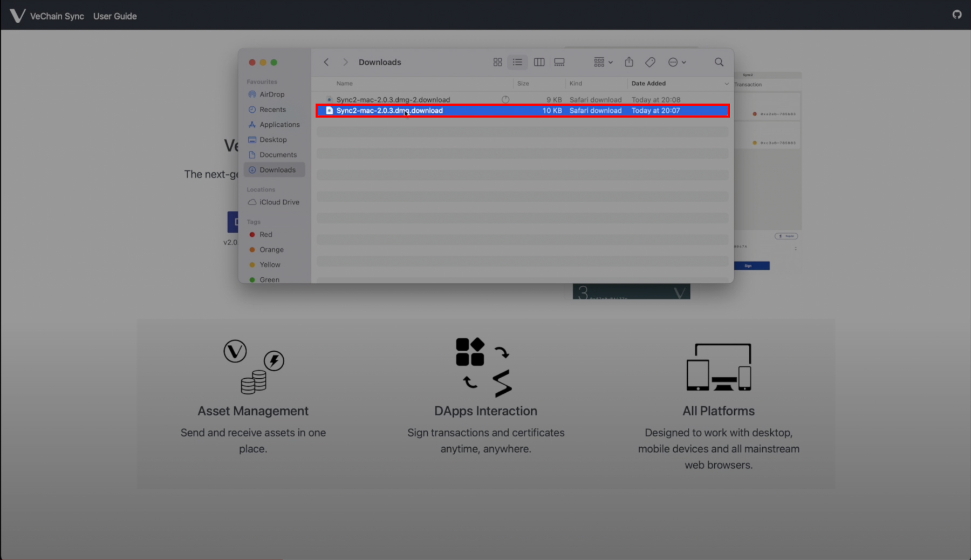Switch Finder to gallery view

tap(559, 62)
